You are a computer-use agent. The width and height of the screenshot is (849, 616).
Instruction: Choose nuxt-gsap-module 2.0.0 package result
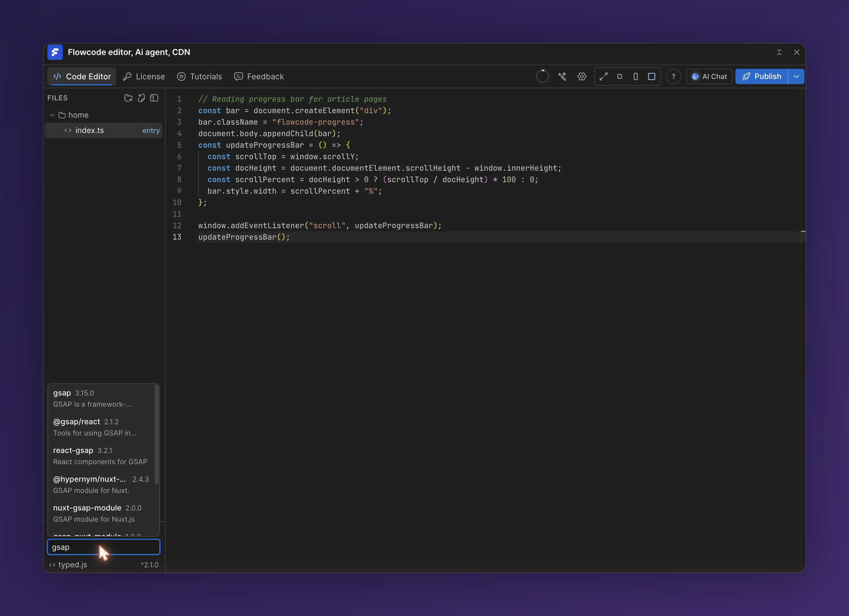pyautogui.click(x=102, y=513)
